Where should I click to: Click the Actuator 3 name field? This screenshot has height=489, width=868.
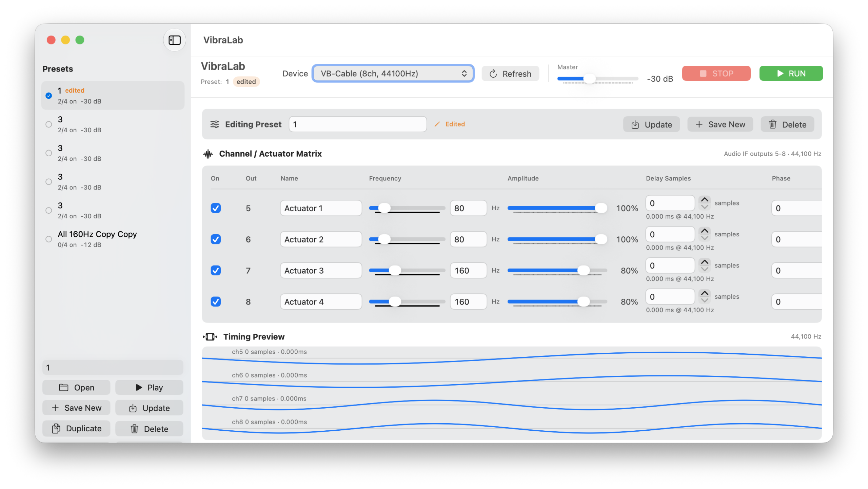[321, 270]
